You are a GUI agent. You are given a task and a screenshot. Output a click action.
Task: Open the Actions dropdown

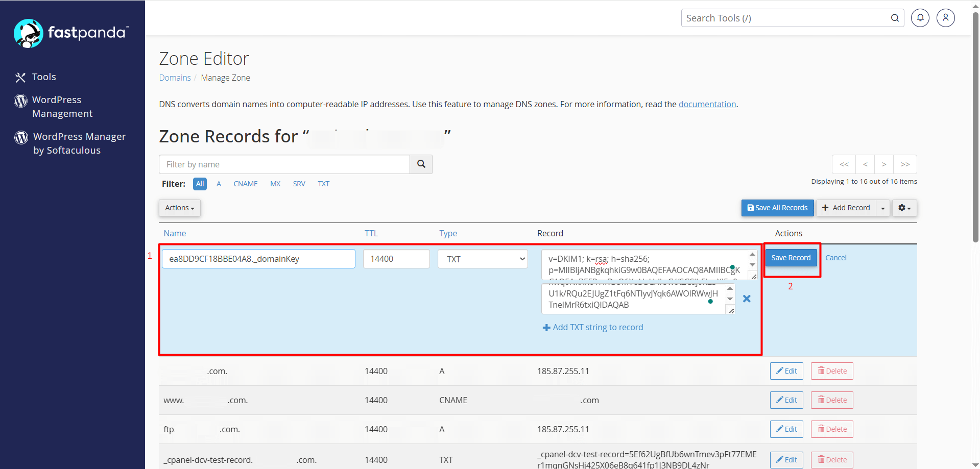coord(180,208)
